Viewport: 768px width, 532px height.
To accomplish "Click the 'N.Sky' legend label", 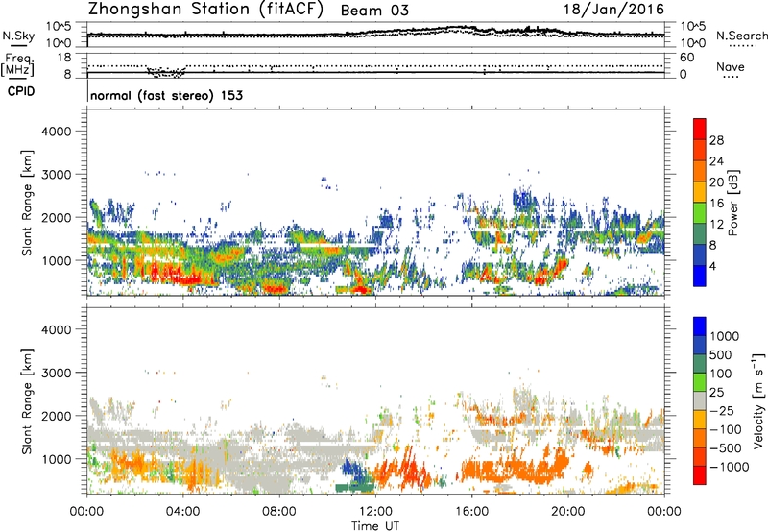I will click(x=18, y=36).
